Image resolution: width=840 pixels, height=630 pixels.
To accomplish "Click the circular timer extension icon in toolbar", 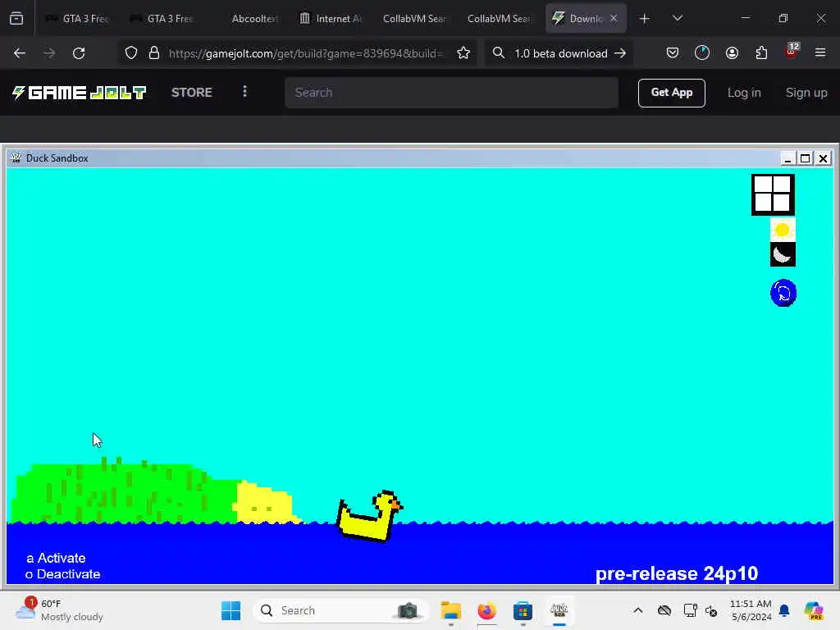I will pyautogui.click(x=702, y=53).
